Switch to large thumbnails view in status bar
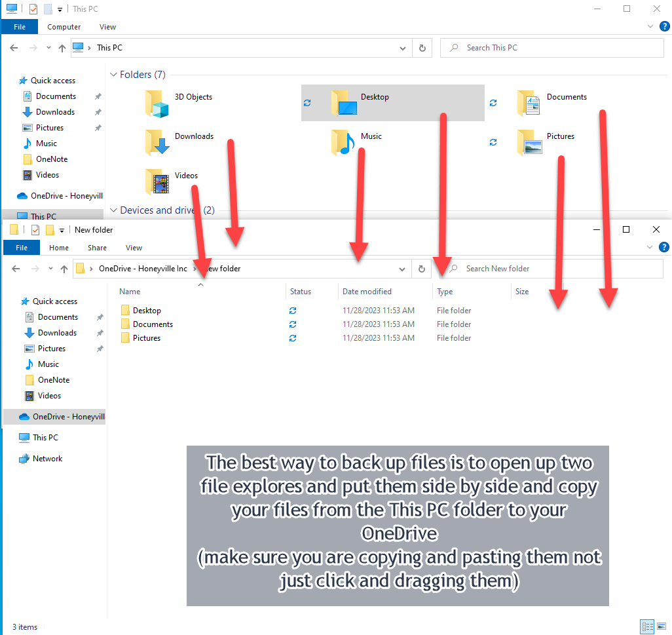Image resolution: width=672 pixels, height=635 pixels. (x=662, y=627)
